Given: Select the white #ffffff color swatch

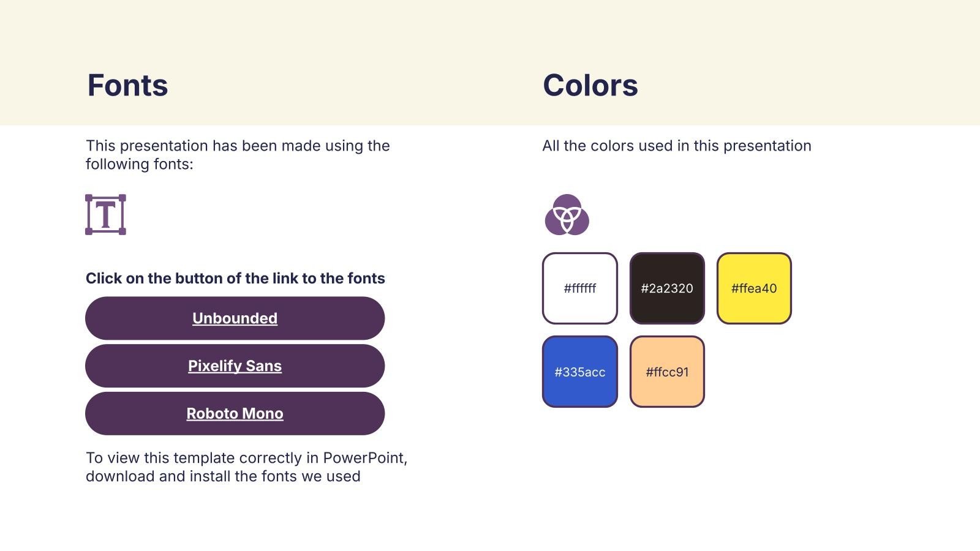Looking at the screenshot, I should pyautogui.click(x=579, y=288).
